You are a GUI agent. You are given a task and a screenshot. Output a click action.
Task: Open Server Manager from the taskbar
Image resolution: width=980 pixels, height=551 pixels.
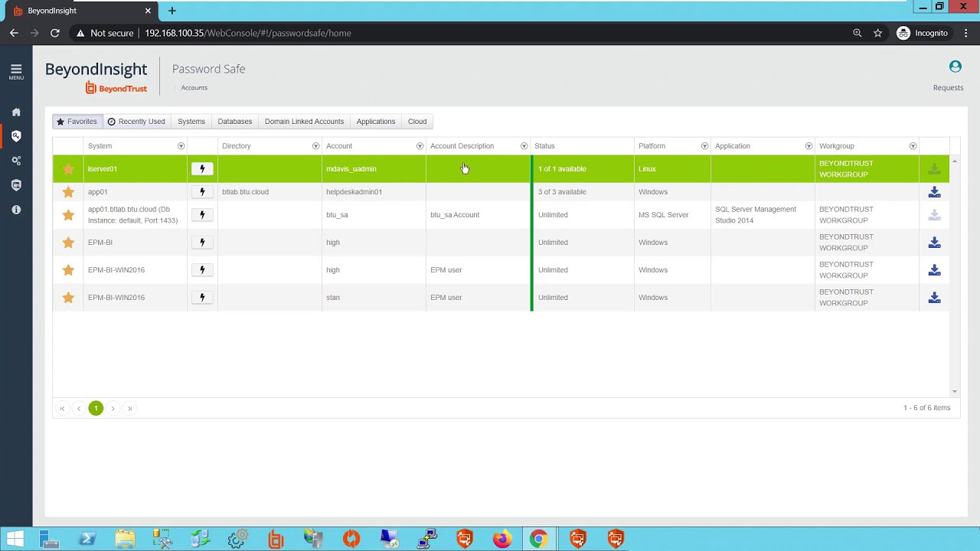tap(49, 539)
